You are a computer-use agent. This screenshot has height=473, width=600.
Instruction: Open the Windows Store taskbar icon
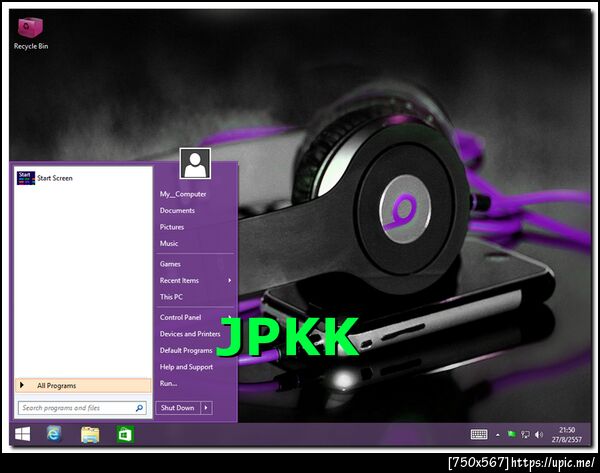[125, 435]
